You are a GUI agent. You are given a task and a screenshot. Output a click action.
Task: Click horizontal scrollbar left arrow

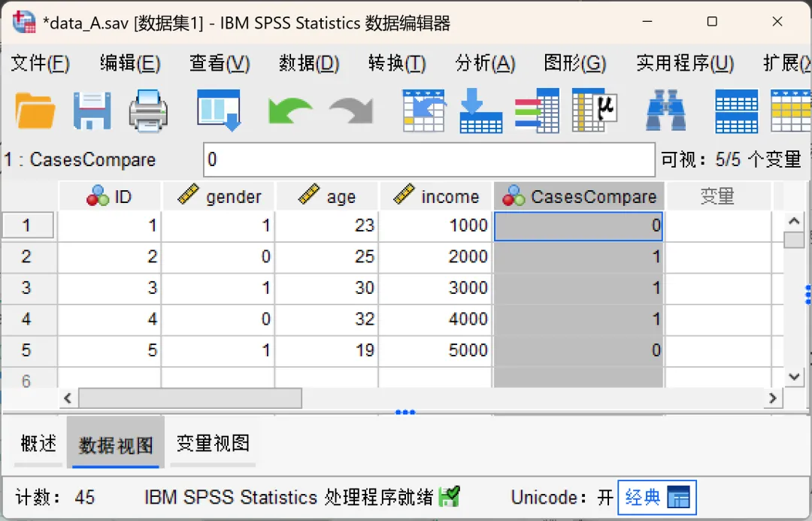pos(68,398)
